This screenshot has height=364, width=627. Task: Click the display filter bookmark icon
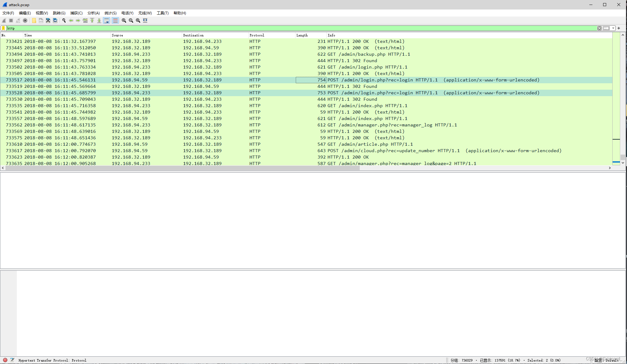point(4,28)
